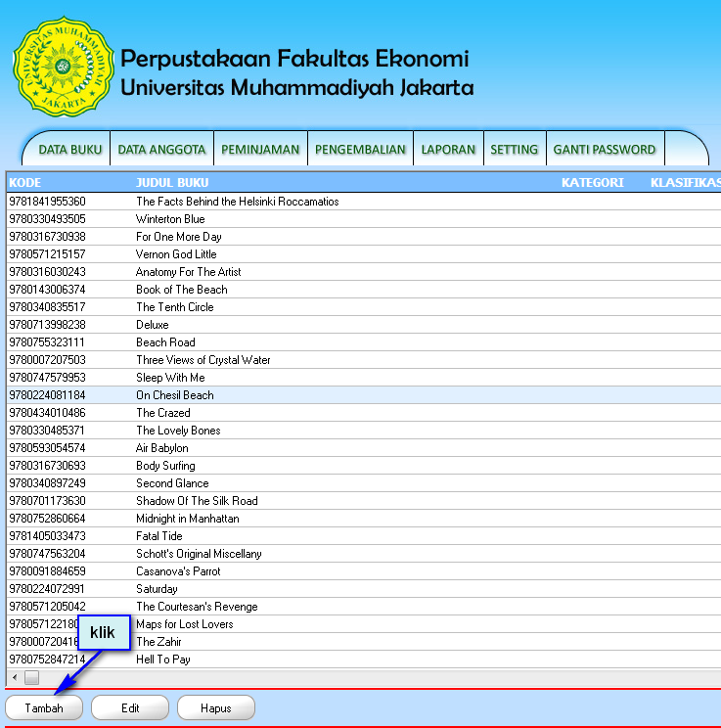Select the For One More Day row

364,237
